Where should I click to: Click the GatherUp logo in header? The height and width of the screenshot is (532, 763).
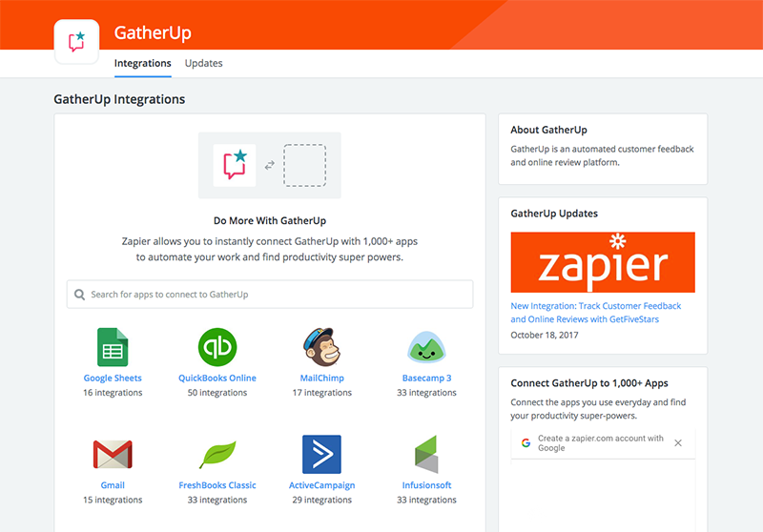(76, 42)
